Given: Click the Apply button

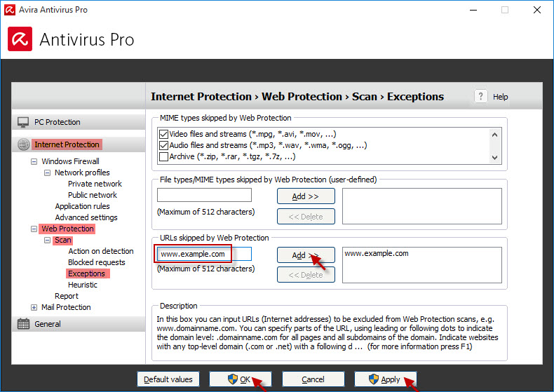Looking at the screenshot, I should click(386, 379).
